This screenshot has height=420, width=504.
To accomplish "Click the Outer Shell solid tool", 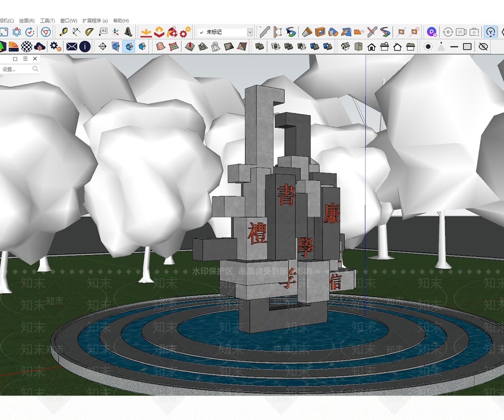I will tap(260, 47).
